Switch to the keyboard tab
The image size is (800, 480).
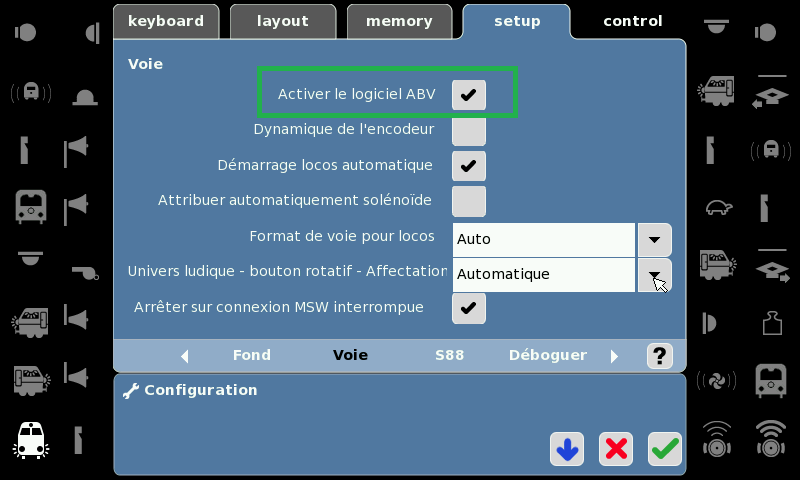coord(166,21)
